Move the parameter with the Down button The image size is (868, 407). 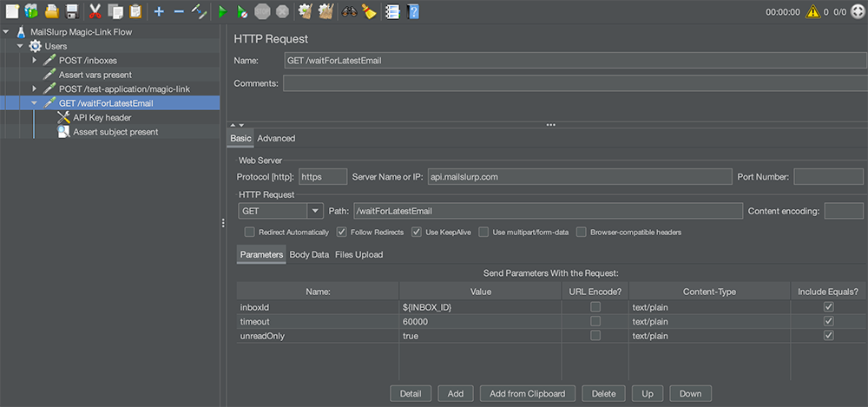click(690, 394)
